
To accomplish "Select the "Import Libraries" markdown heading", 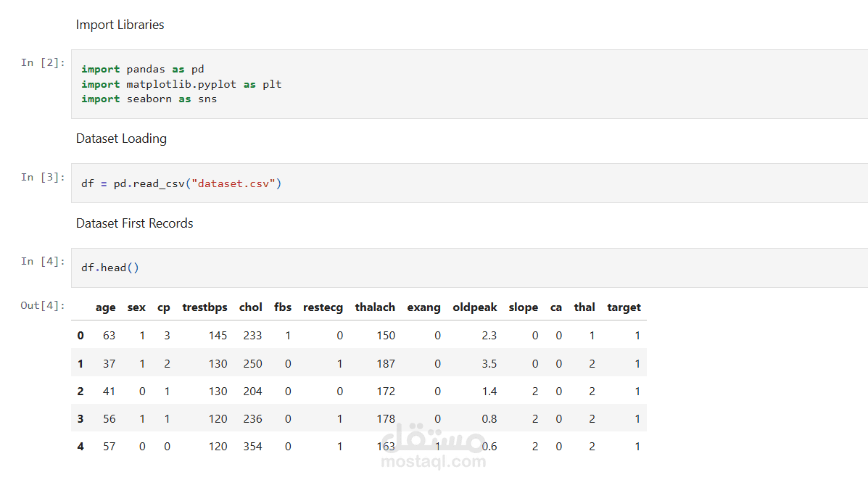I will 120,25.
